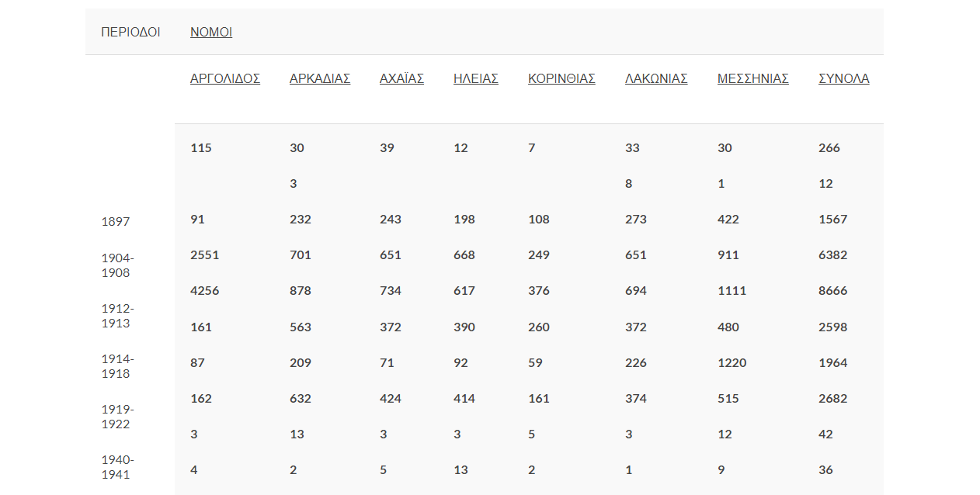Select the cell showing 701

pos(301,255)
